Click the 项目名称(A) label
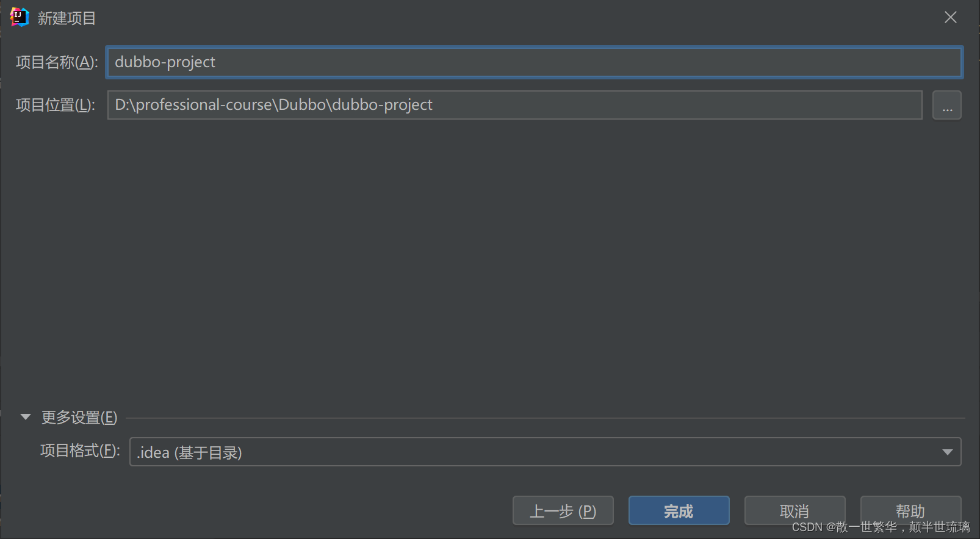 point(57,62)
